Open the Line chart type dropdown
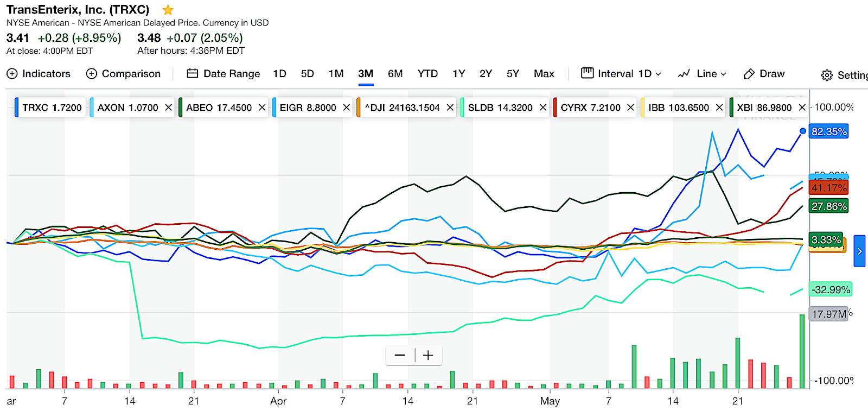The image size is (868, 411). 702,74
